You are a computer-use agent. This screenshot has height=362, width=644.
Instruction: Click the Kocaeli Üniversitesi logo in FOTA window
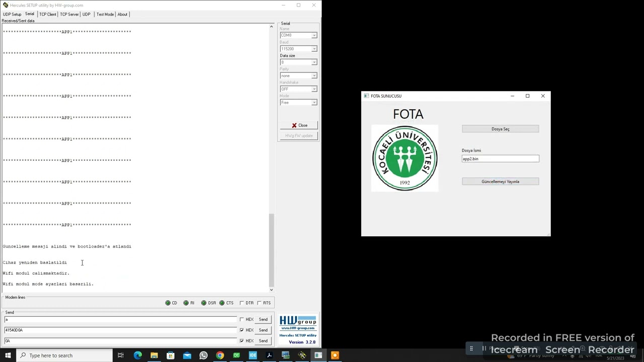(405, 158)
